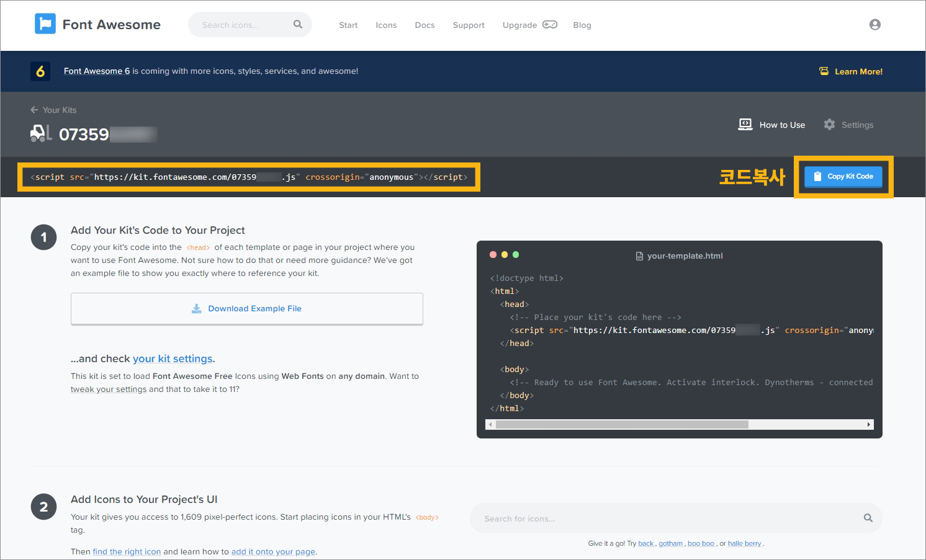Go back to Your Kits

(60, 110)
